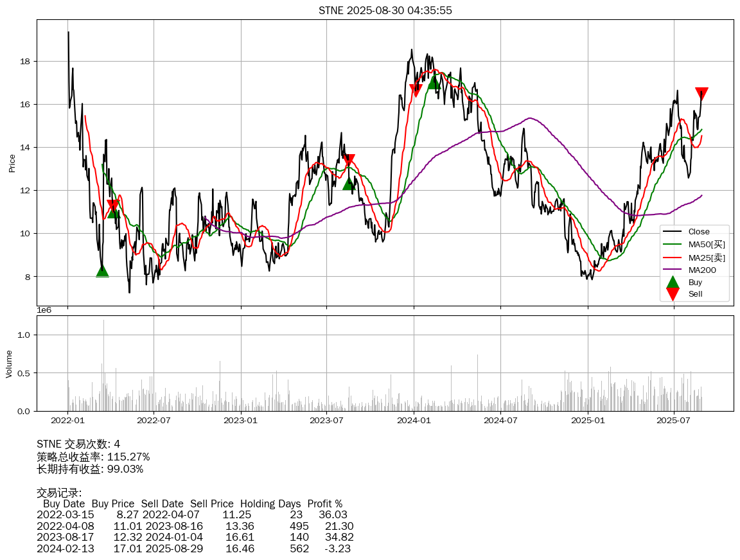The width and height of the screenshot is (740, 560).
Task: Click the chart title STNE 2025-08-30
Action: coord(385,10)
